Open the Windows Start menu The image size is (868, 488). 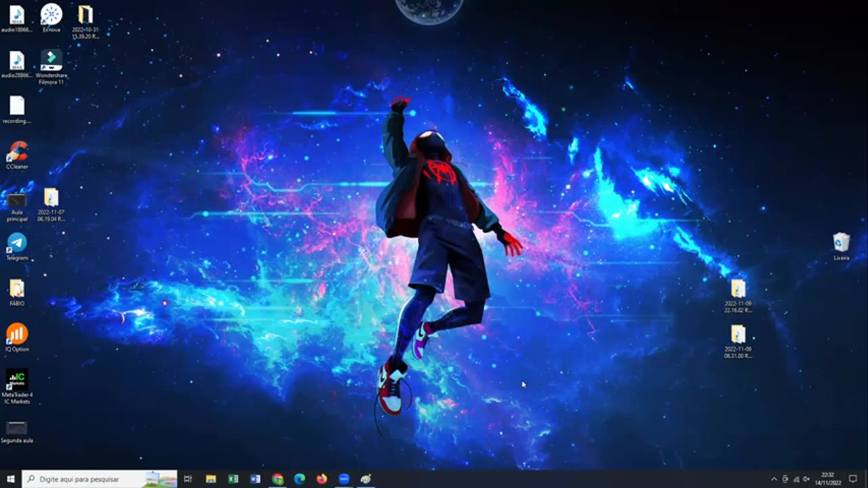[11, 479]
